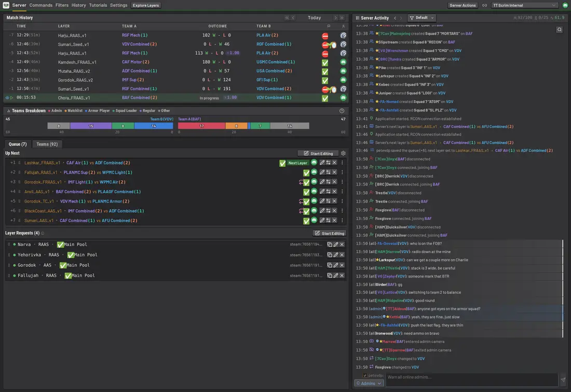The image size is (571, 392).
Task: Toggle the green check on the Fallujah_RAAS_v1 queue row
Action: click(x=306, y=173)
